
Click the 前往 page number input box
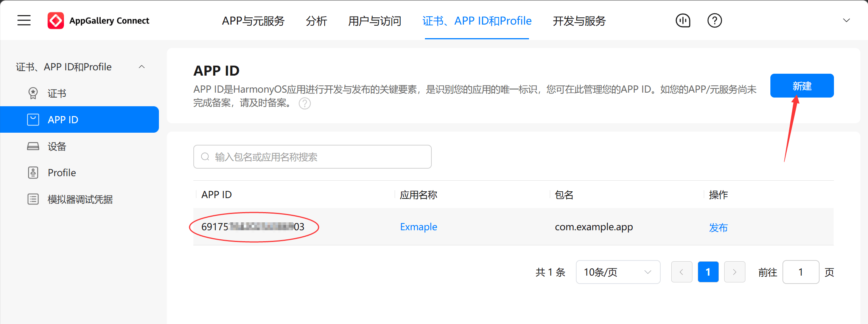tap(801, 272)
